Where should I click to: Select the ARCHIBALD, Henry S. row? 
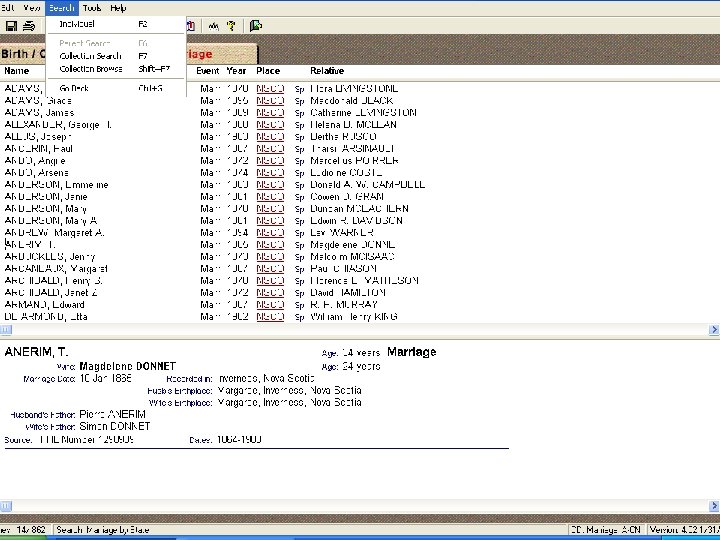(x=53, y=281)
